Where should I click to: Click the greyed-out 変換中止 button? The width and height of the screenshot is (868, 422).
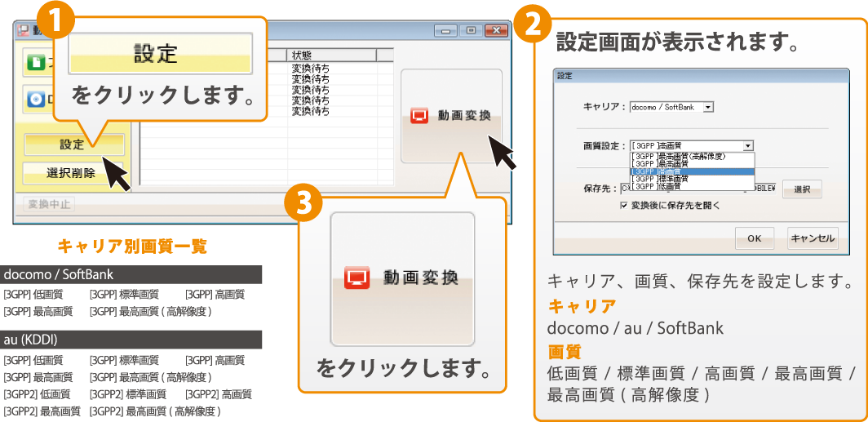(x=49, y=204)
